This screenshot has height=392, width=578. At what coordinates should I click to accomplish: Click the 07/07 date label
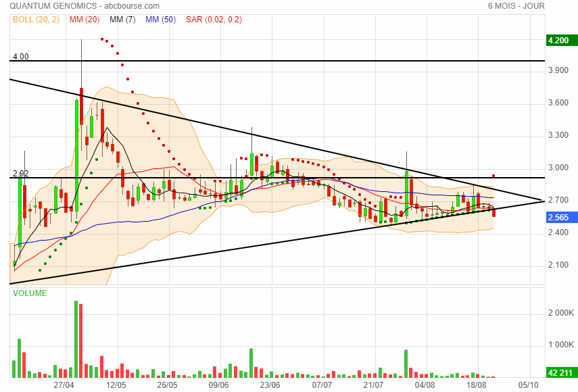tap(322, 385)
